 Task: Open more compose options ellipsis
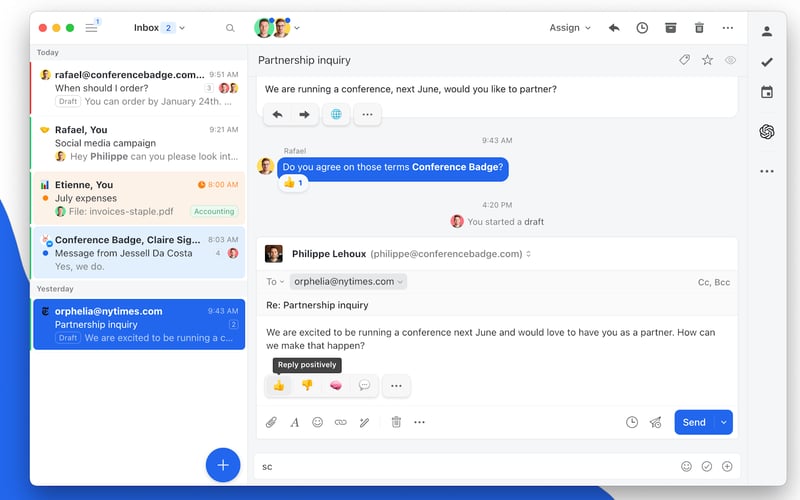(x=419, y=422)
